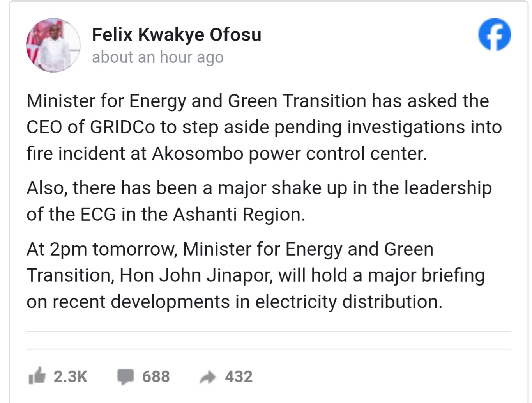Open Felix Kwakye Ofosu's profile picture
Image resolution: width=532 pixels, height=403 pixels.
53,45
